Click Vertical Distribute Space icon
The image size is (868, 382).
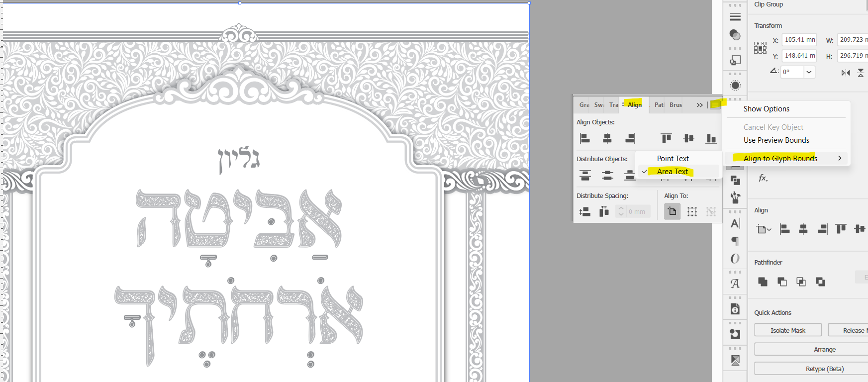pyautogui.click(x=585, y=212)
